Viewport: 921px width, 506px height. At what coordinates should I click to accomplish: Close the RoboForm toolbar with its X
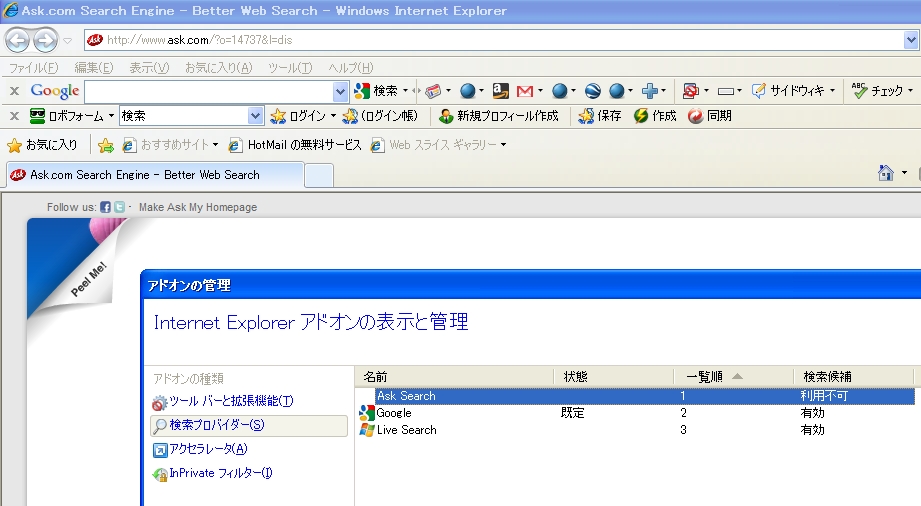tap(15, 116)
